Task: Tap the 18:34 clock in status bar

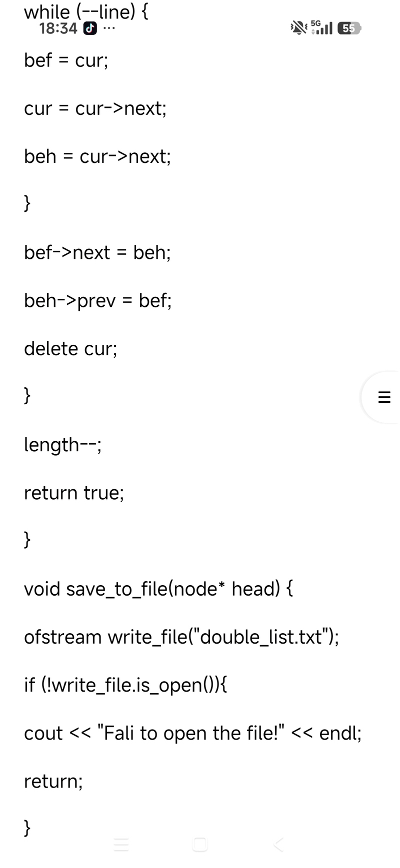Action: coord(58,28)
